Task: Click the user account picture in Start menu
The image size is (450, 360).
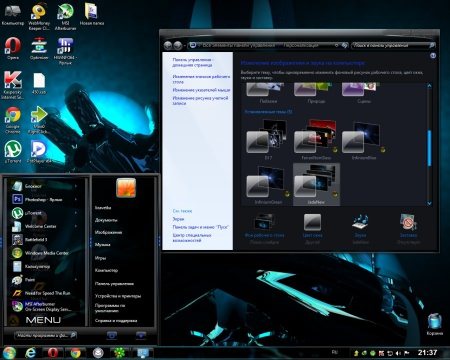Action: coord(126,188)
